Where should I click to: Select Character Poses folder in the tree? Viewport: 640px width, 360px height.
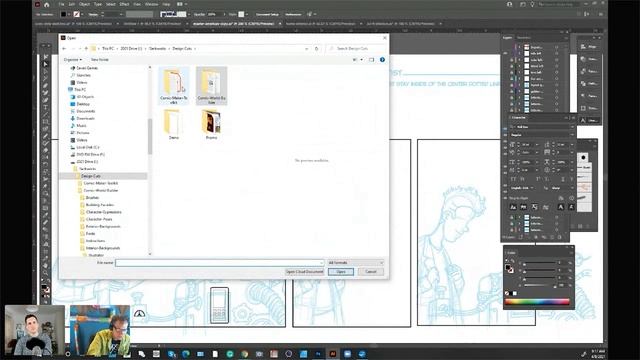[x=99, y=219]
